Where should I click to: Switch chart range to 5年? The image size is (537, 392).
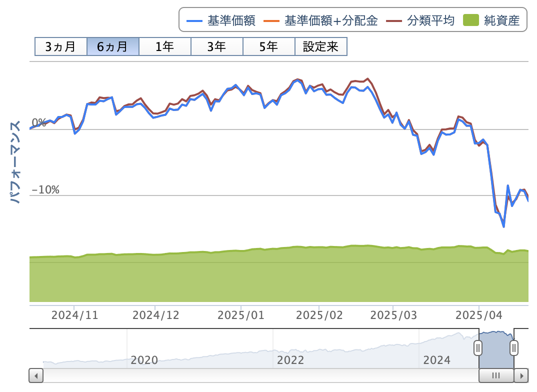269,46
